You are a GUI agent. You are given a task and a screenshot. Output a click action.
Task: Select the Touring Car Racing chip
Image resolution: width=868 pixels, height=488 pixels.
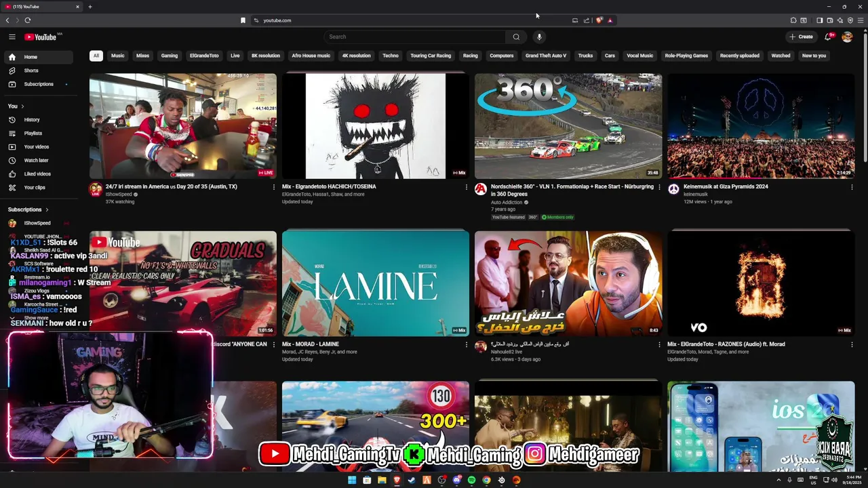click(431, 56)
